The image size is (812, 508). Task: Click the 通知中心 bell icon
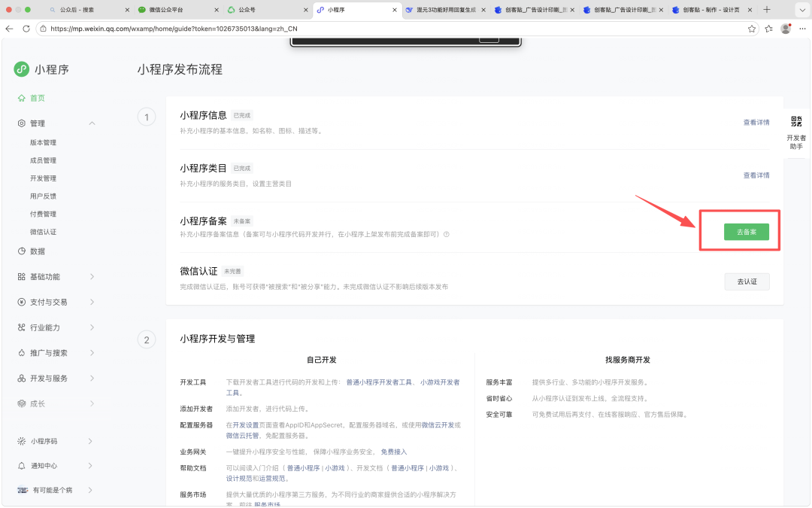pos(21,466)
